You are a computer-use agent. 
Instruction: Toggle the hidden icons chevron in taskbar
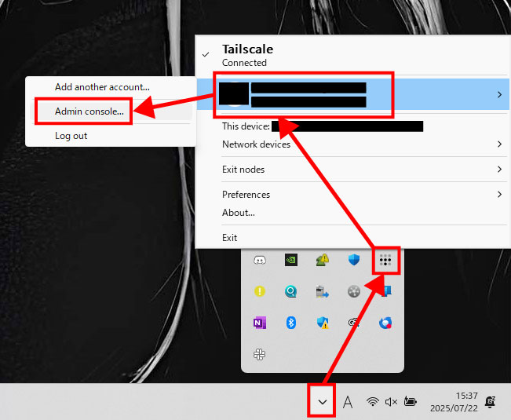[323, 402]
